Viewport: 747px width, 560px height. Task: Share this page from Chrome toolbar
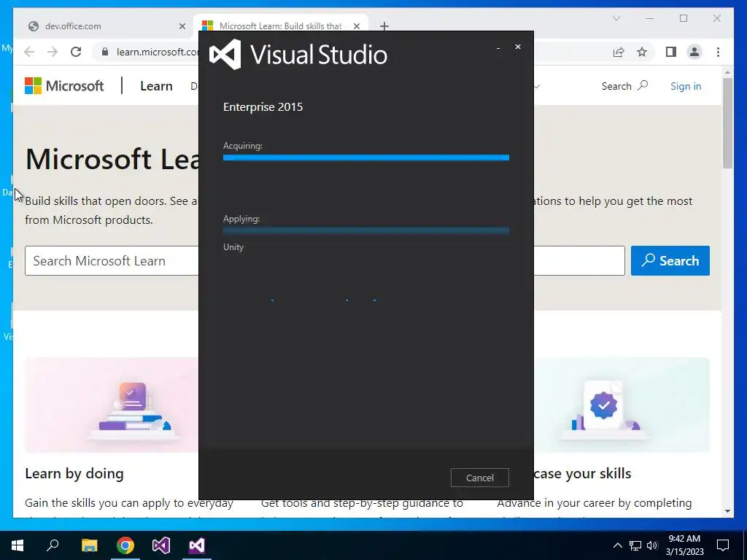(x=619, y=52)
